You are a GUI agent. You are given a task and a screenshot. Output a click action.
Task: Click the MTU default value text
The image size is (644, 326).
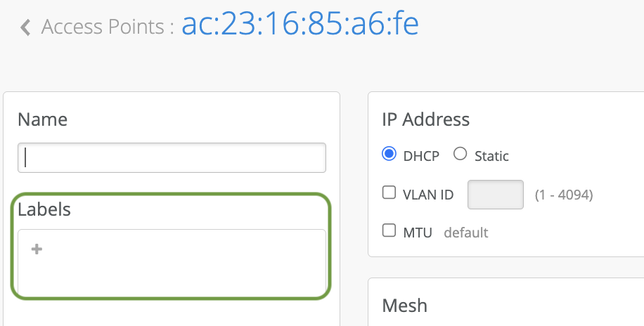coord(465,232)
